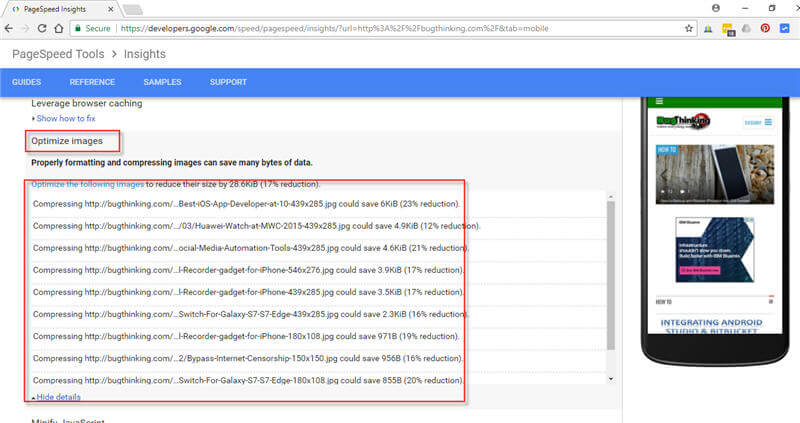The image size is (800, 423).
Task: Click the Bypass-Internet-Censorship-150x150 row
Action: click(x=248, y=358)
